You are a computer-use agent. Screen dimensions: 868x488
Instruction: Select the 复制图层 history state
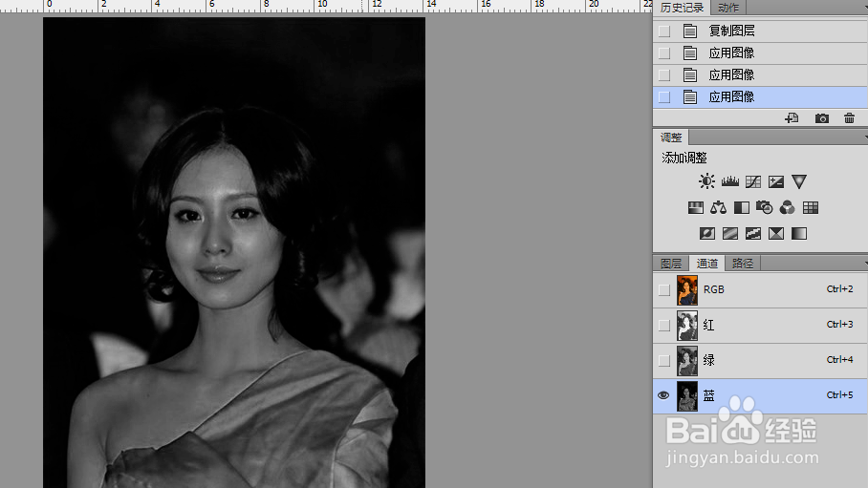pos(760,31)
